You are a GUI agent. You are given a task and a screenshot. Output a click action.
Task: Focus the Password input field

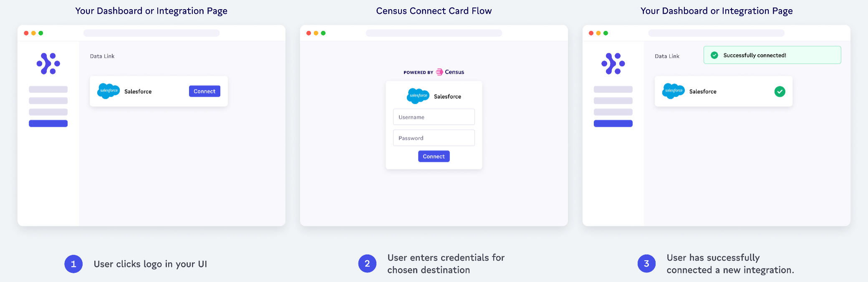point(434,138)
